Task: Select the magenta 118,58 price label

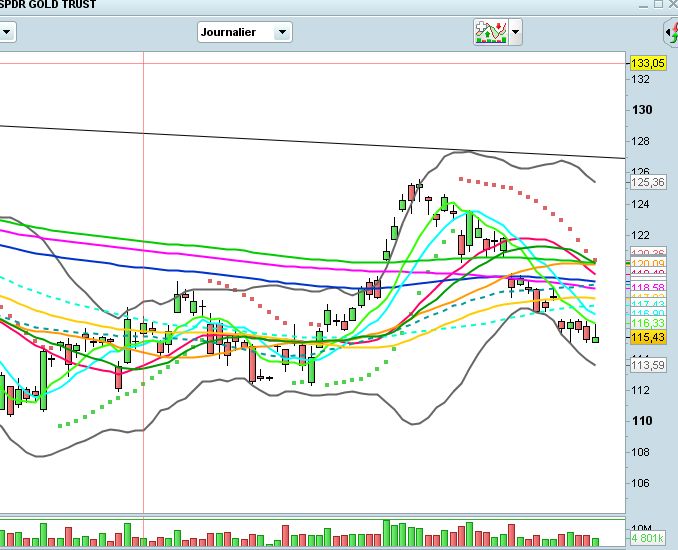Action: (647, 288)
